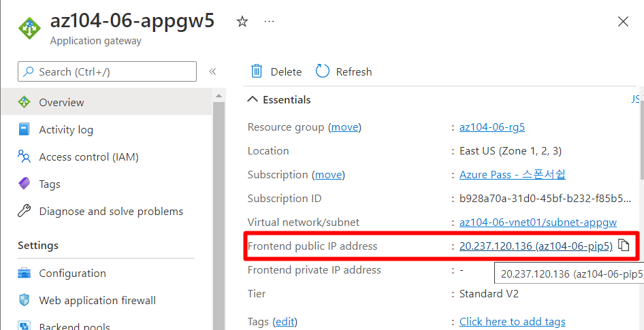Copy the frontend public IP address

point(624,245)
